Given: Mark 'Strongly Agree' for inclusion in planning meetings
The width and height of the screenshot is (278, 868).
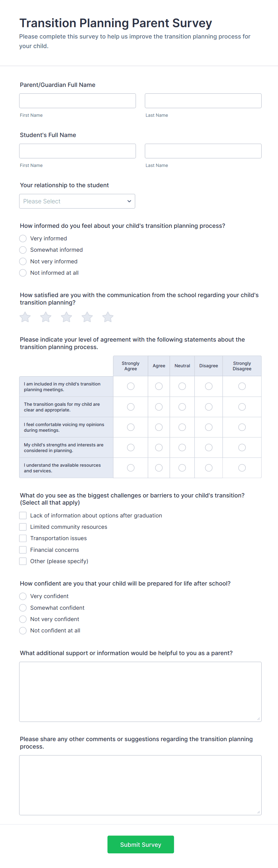Looking at the screenshot, I should (x=131, y=386).
